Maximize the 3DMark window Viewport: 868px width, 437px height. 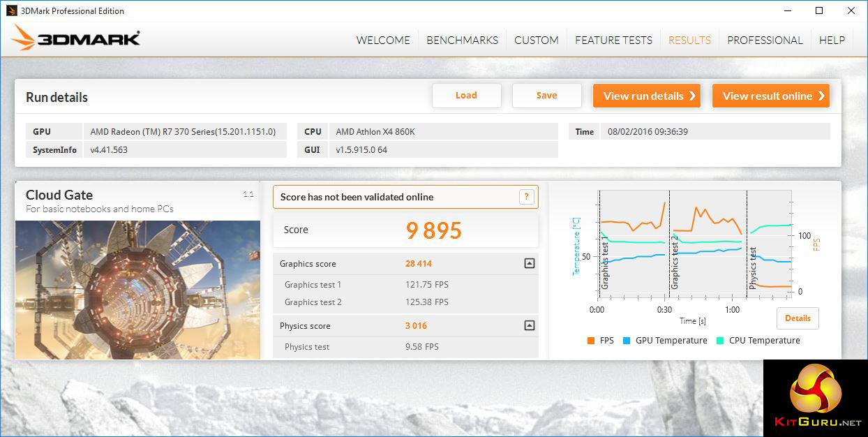(820, 10)
